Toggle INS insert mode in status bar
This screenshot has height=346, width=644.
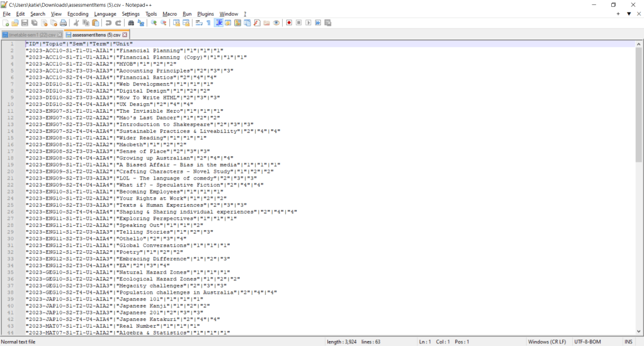point(628,342)
